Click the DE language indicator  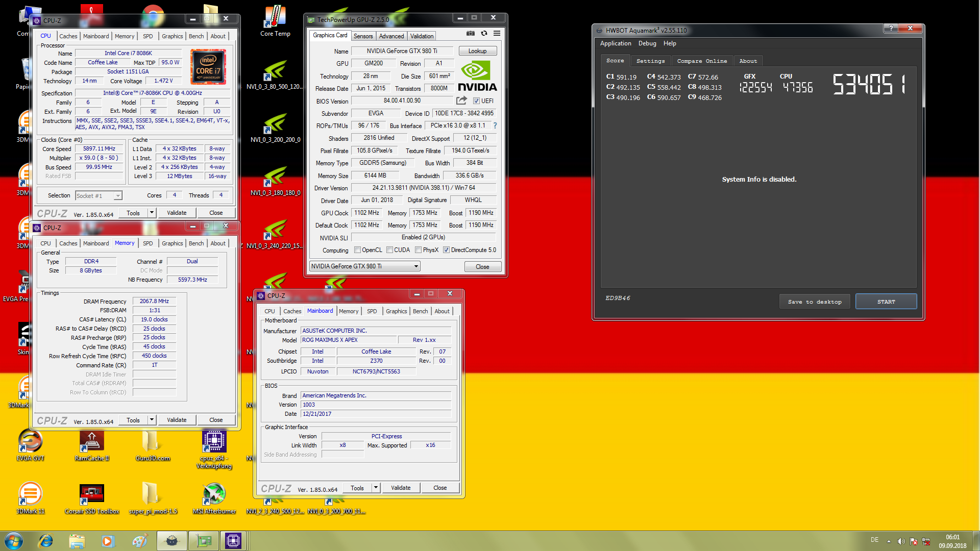click(x=874, y=540)
